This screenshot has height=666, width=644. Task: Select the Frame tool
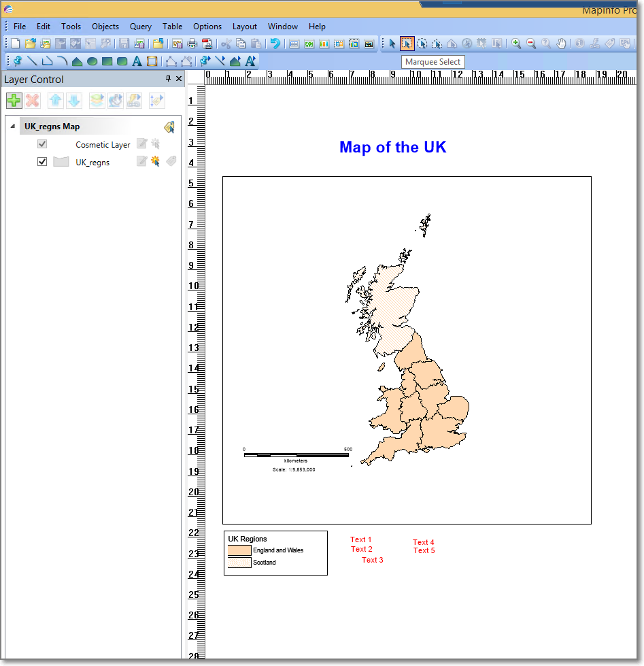tap(152, 61)
